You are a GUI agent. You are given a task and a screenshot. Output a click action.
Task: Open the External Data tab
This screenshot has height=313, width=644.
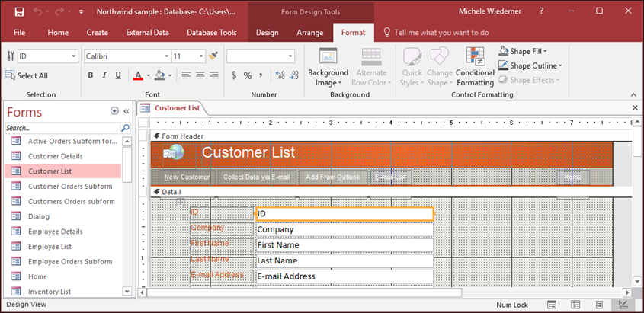(x=147, y=33)
